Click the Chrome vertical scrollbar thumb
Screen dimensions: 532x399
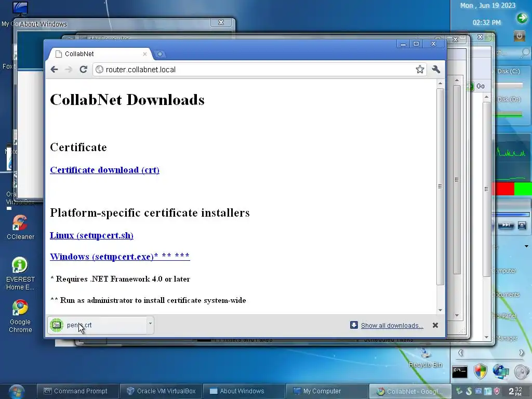tap(441, 187)
